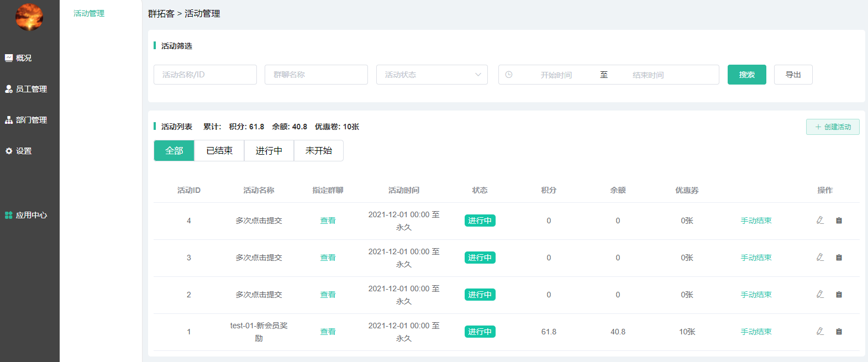Click the delete trash icon for activity 1
The width and height of the screenshot is (868, 362).
point(839,332)
